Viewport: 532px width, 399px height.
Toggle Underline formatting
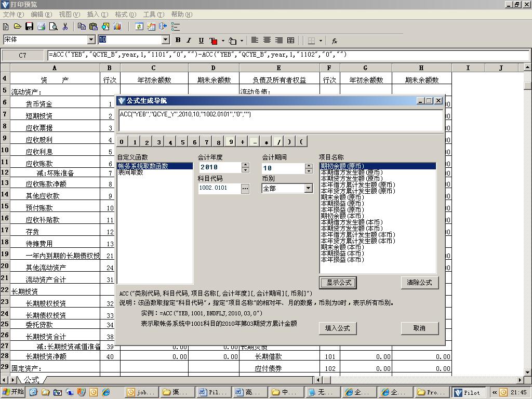click(x=200, y=41)
